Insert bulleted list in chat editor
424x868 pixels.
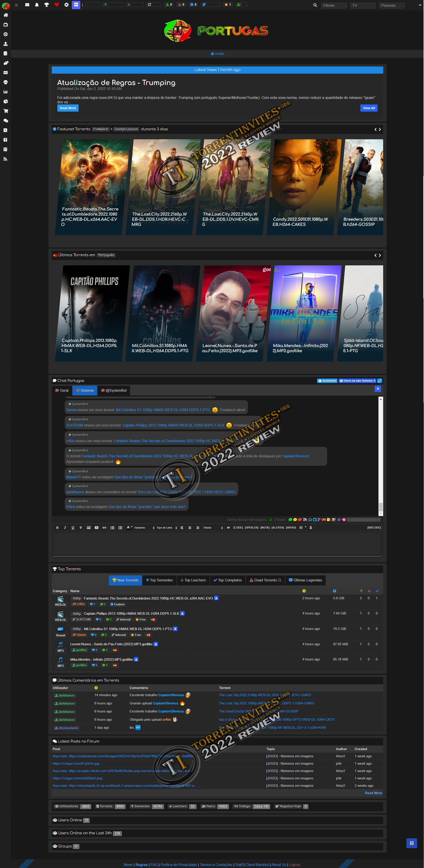pos(112,528)
